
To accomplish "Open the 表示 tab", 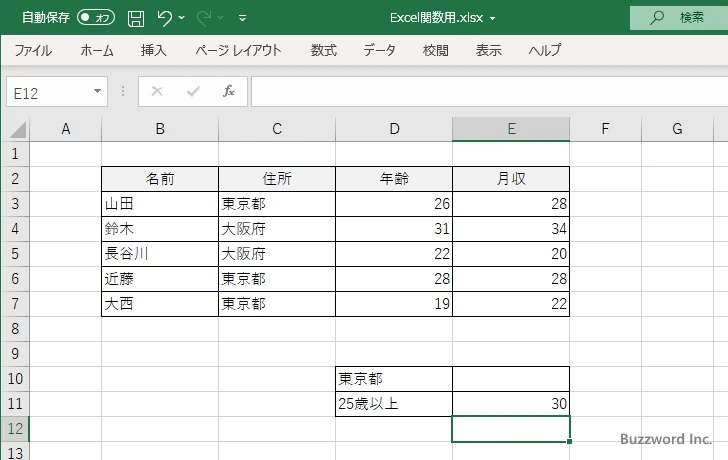I will (488, 50).
